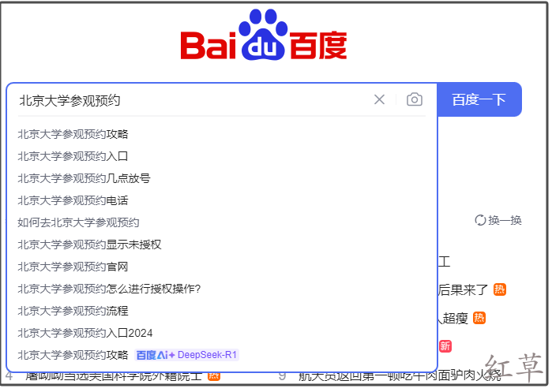Choose suggestion 北京大学参观预约入口

(73, 156)
